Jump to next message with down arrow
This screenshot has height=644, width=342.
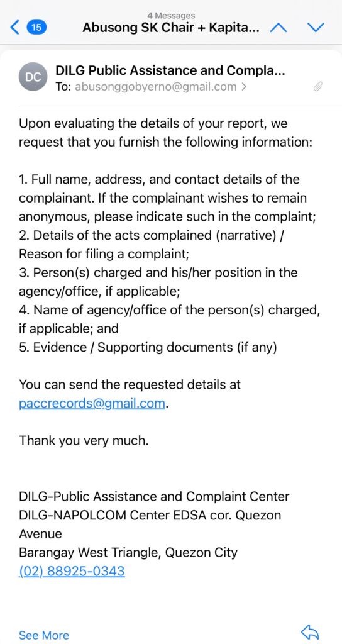(316, 28)
